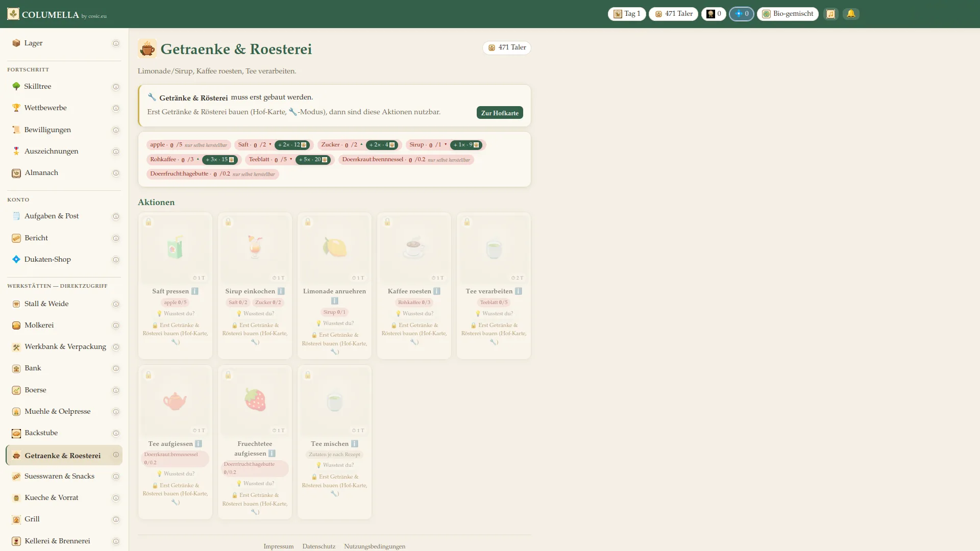Click the lock icon on Tee verarbeiten card
This screenshot has height=551, width=980.
click(x=467, y=222)
